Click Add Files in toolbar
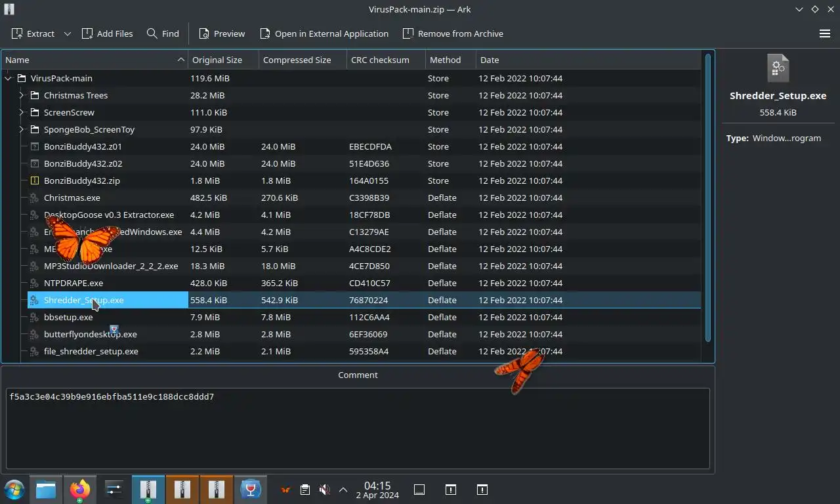The image size is (840, 504). 107,33
